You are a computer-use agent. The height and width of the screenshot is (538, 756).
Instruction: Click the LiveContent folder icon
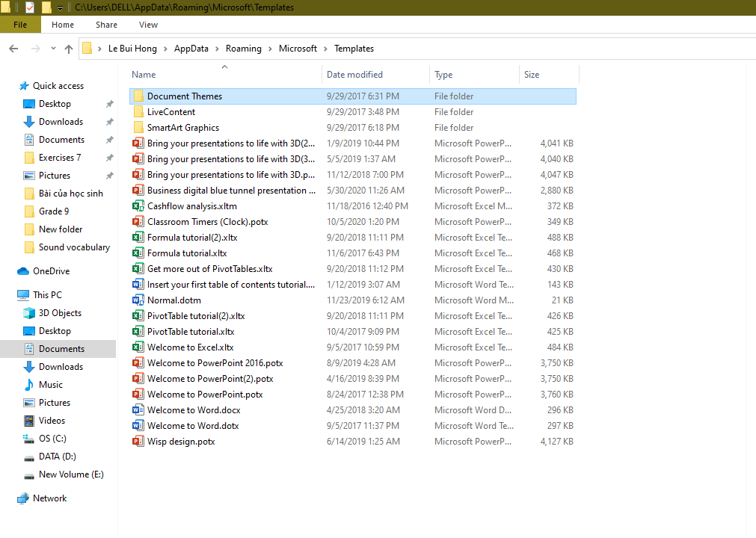click(x=138, y=112)
